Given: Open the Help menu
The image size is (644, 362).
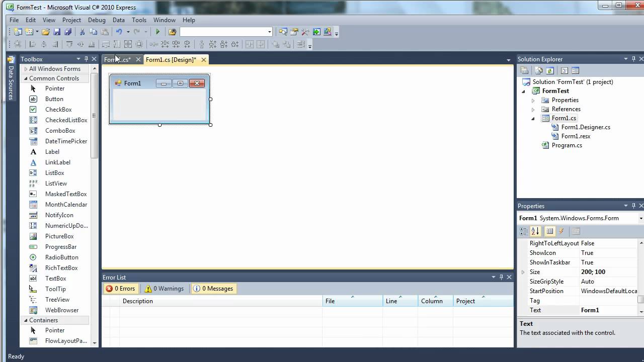Looking at the screenshot, I should 189,20.
